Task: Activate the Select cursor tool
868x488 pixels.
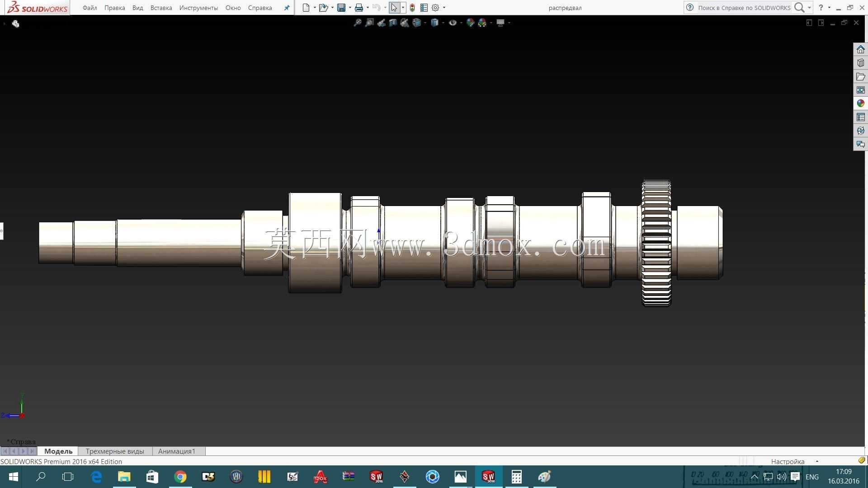Action: click(x=394, y=8)
